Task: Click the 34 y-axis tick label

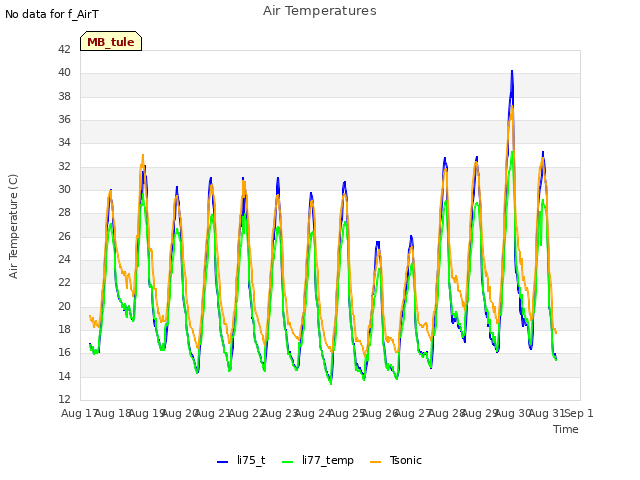Action: click(x=64, y=142)
